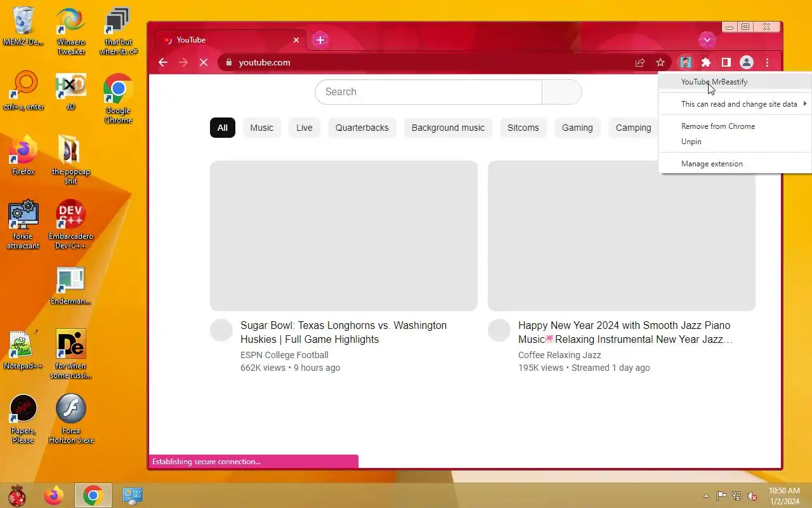The height and width of the screenshot is (508, 812).
Task: Open the Enderman... desktop shortcut
Action: pos(71,280)
